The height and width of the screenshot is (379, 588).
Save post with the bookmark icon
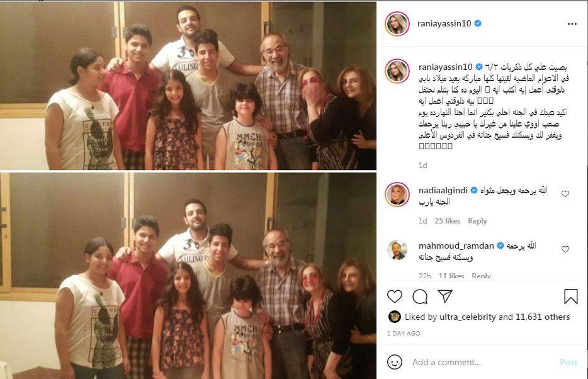[571, 296]
